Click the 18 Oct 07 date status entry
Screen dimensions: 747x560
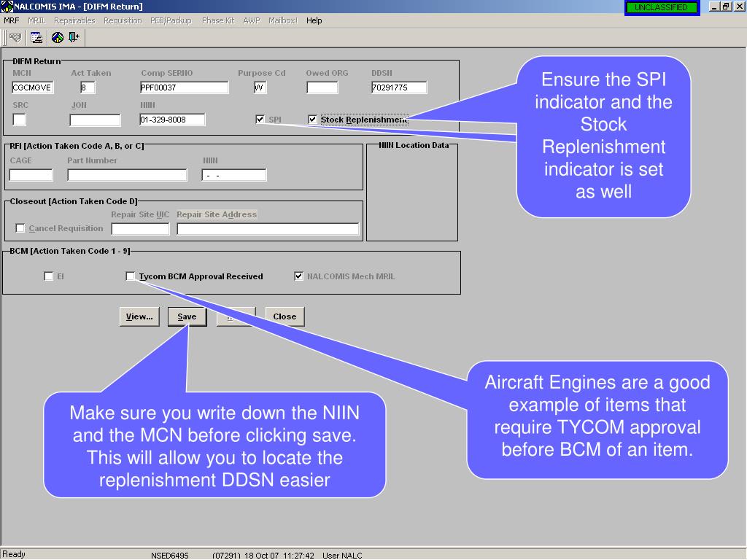(x=262, y=555)
